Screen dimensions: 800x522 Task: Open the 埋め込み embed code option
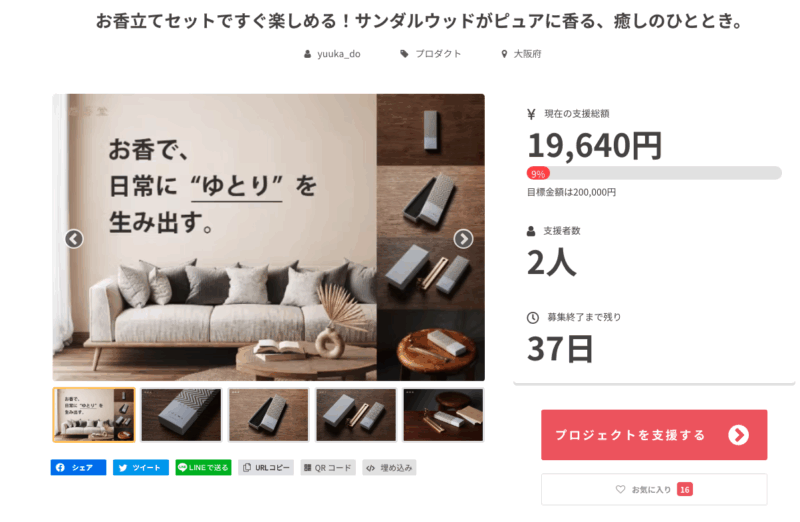(x=390, y=467)
